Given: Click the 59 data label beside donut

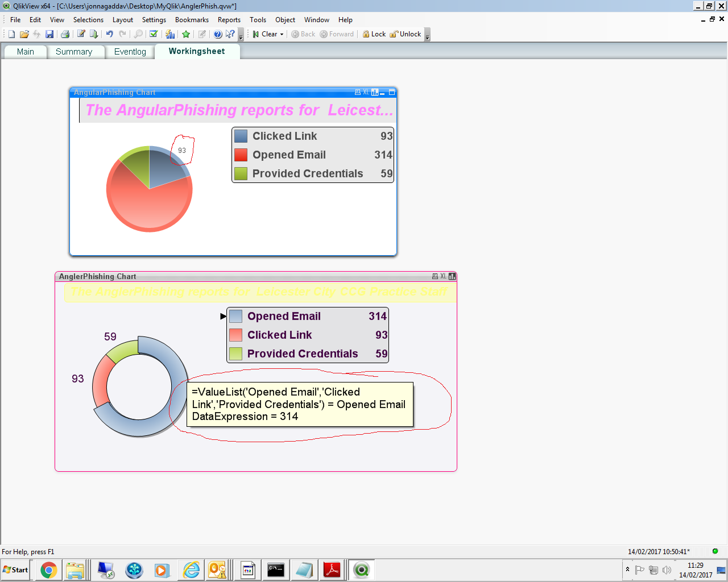Looking at the screenshot, I should [110, 336].
